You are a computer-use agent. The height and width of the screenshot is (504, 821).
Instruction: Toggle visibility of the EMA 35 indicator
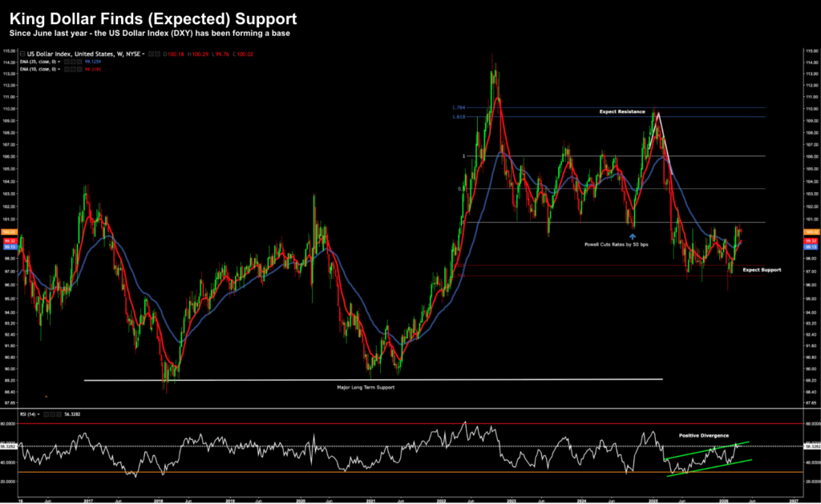pos(67,61)
